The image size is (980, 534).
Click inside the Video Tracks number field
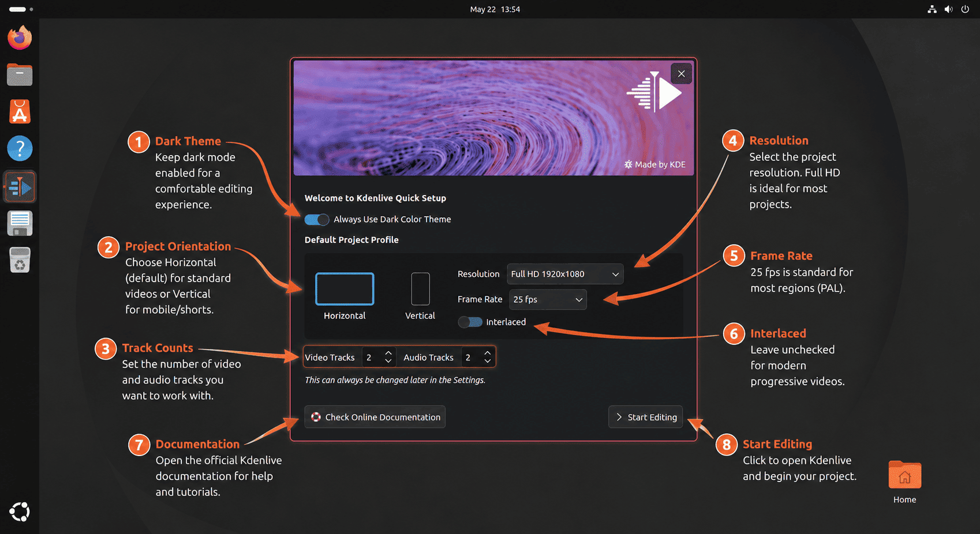click(372, 358)
